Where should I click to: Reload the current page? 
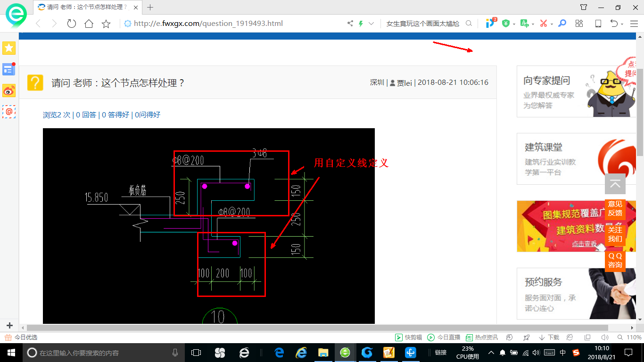coord(71,24)
